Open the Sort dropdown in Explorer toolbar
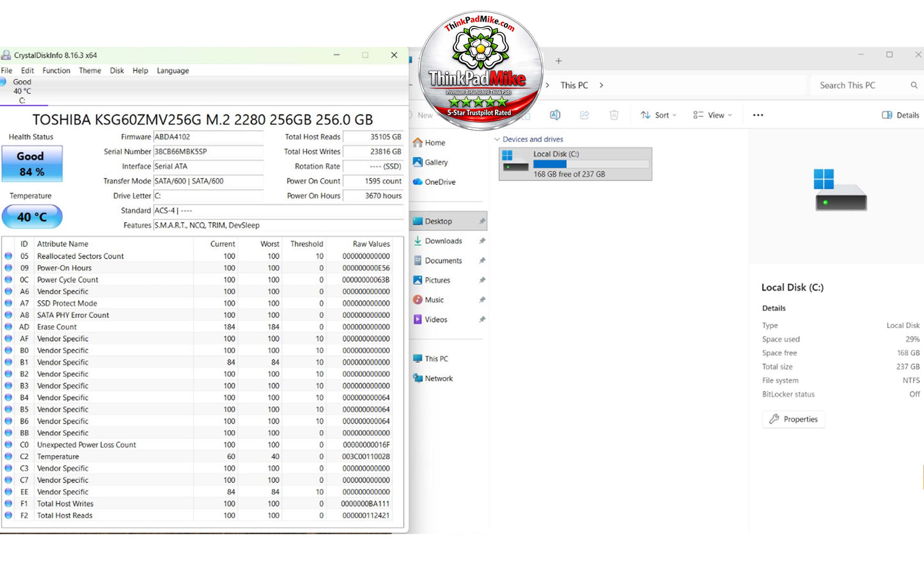 point(658,115)
